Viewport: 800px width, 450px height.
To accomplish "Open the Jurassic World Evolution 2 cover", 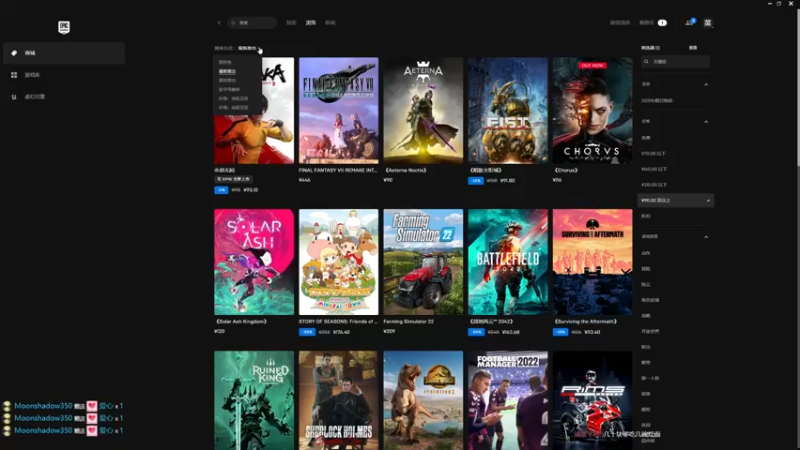I will (423, 401).
